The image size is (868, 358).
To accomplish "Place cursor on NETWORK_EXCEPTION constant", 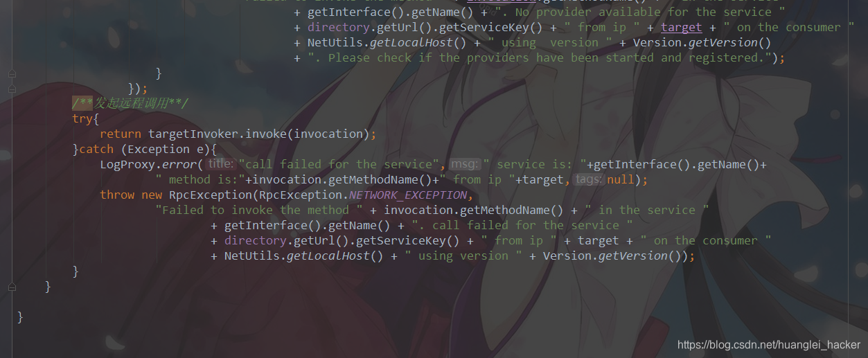I will click(408, 195).
